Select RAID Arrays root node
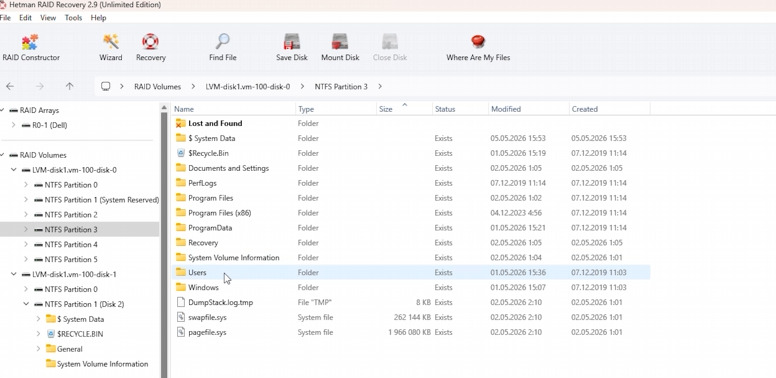 pos(34,110)
